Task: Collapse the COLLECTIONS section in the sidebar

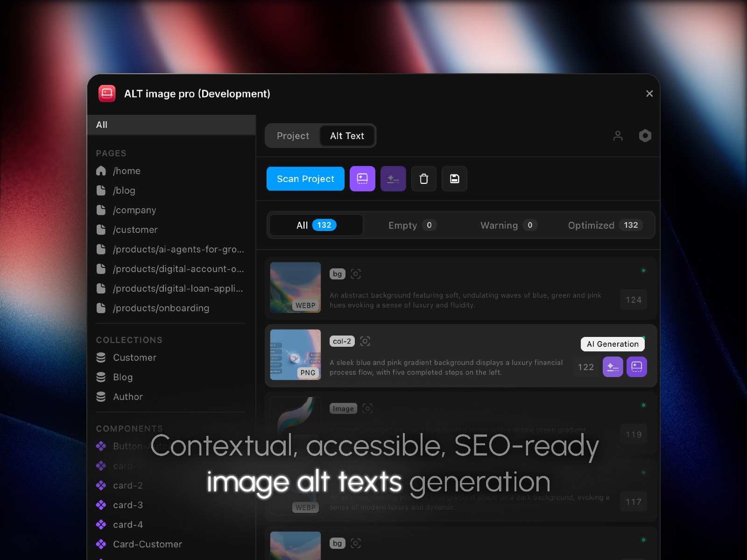Action: [x=129, y=340]
